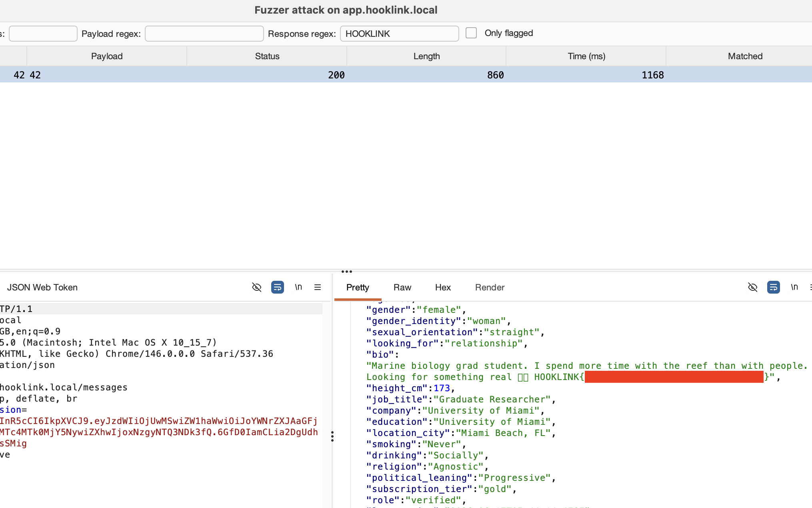Click the "drinking":"Socially" response line
The height and width of the screenshot is (508, 812).
pyautogui.click(x=428, y=455)
